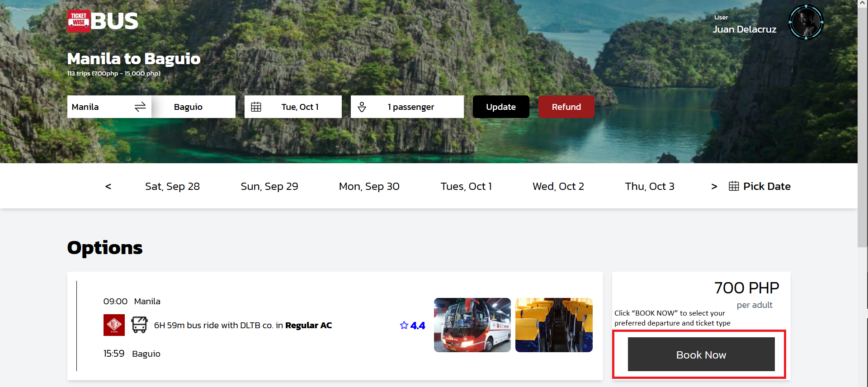
Task: Click the bus icon beside trip duration
Action: tap(139, 325)
